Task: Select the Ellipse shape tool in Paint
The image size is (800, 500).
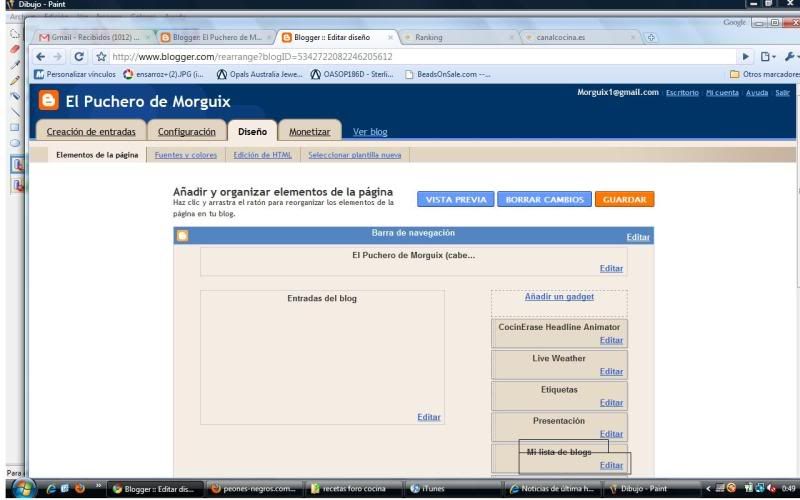Action: coord(15,143)
